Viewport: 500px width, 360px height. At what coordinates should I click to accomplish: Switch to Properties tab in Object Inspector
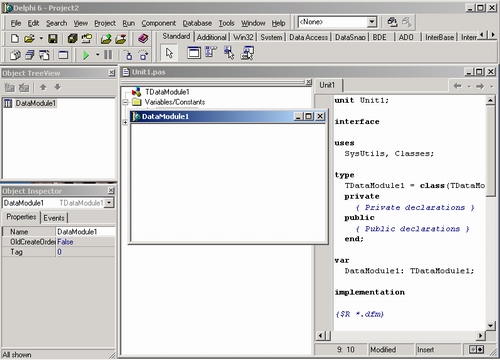[21, 217]
